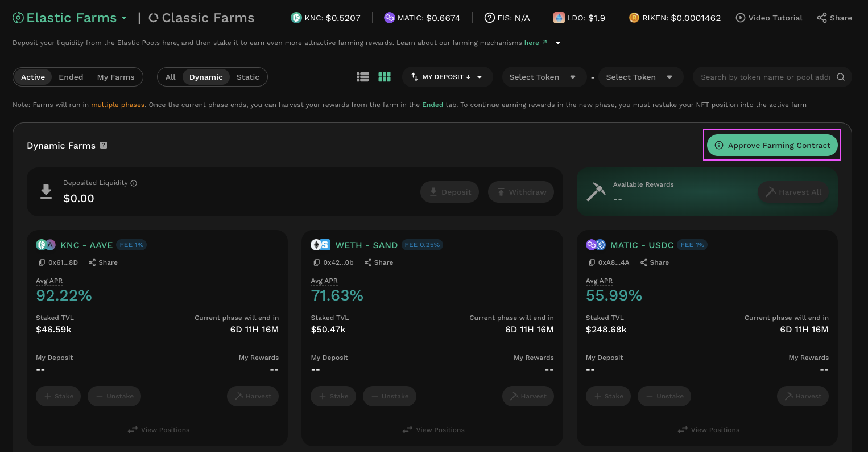Click Approve Farming Contract button
This screenshot has width=868, height=452.
click(x=772, y=146)
